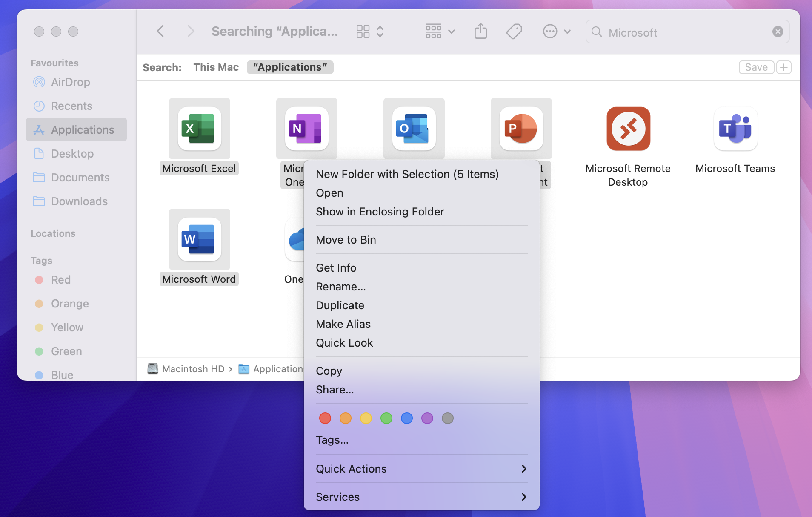Open Recents in the sidebar
The image size is (812, 517).
coord(77,106)
